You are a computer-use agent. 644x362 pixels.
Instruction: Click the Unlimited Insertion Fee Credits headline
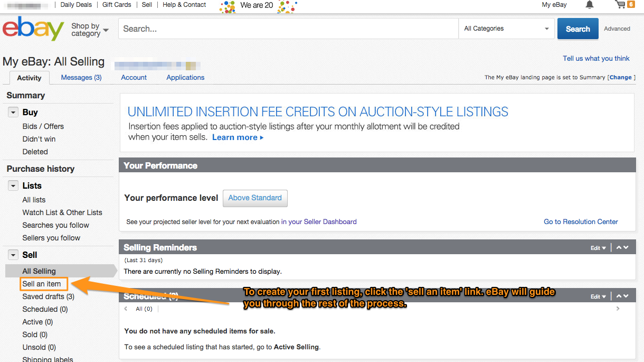click(318, 112)
